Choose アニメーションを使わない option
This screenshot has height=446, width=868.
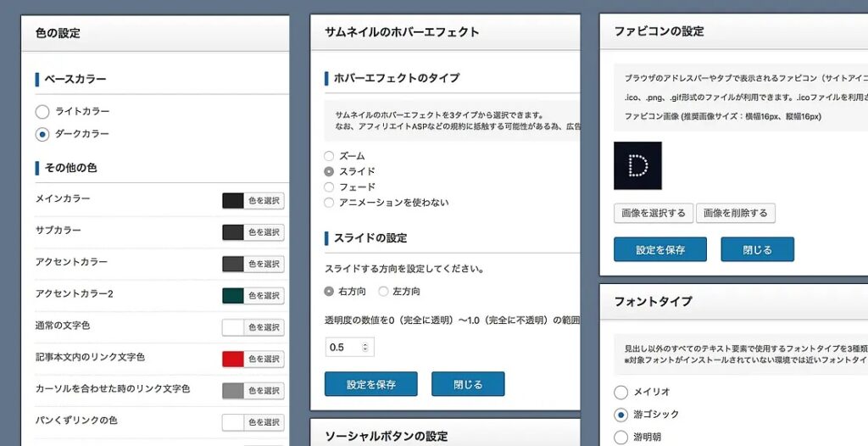point(329,203)
